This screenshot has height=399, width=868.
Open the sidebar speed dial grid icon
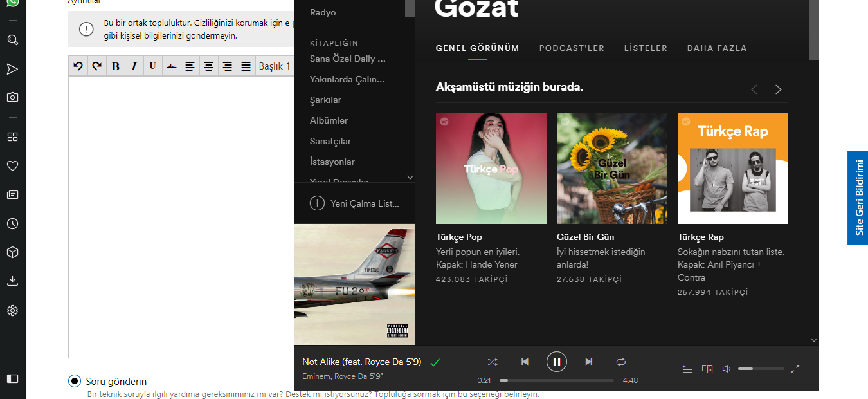click(x=12, y=136)
